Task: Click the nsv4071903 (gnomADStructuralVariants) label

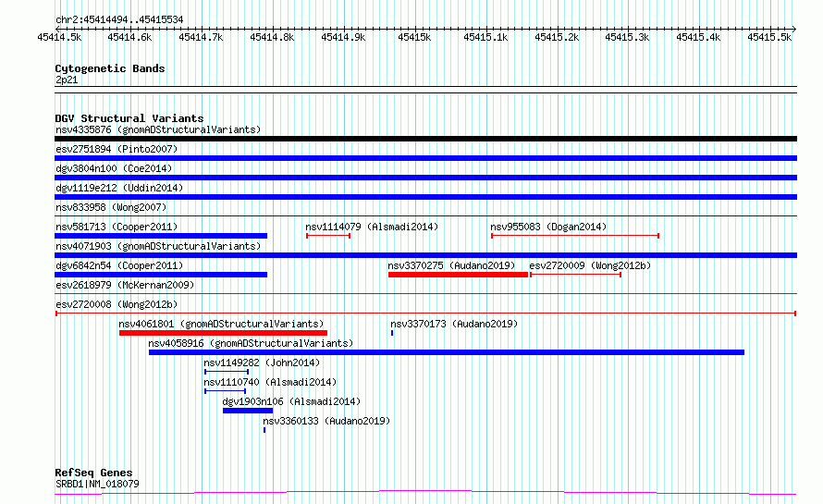Action: click(x=158, y=246)
